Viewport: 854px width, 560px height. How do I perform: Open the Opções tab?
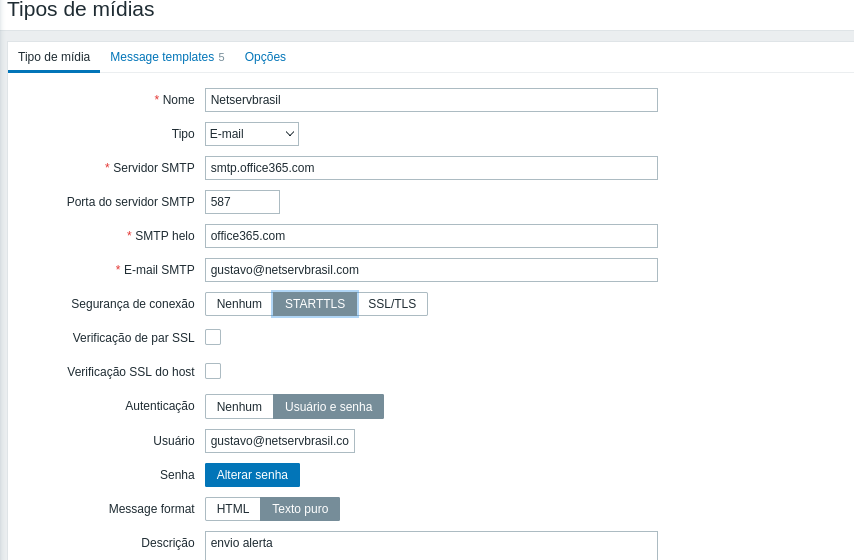[265, 57]
